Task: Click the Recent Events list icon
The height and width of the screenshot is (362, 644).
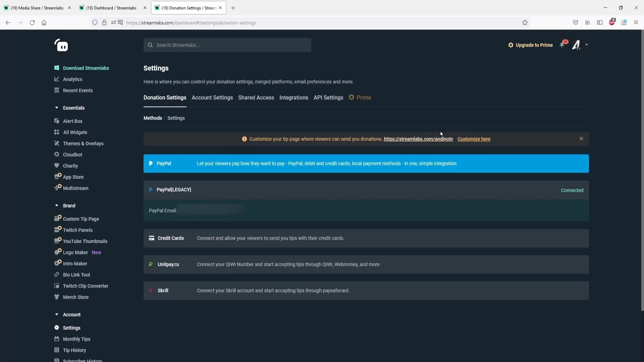Action: click(57, 90)
